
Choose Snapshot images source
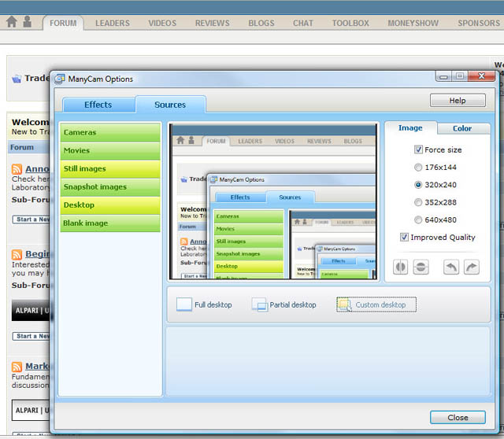(x=110, y=187)
